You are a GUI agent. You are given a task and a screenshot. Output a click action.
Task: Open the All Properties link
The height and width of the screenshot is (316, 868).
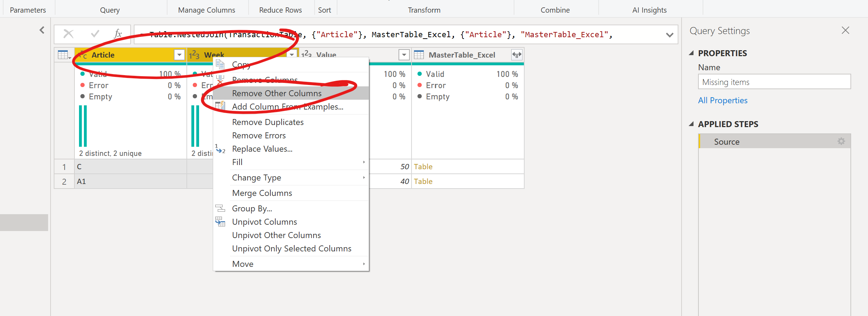(723, 100)
